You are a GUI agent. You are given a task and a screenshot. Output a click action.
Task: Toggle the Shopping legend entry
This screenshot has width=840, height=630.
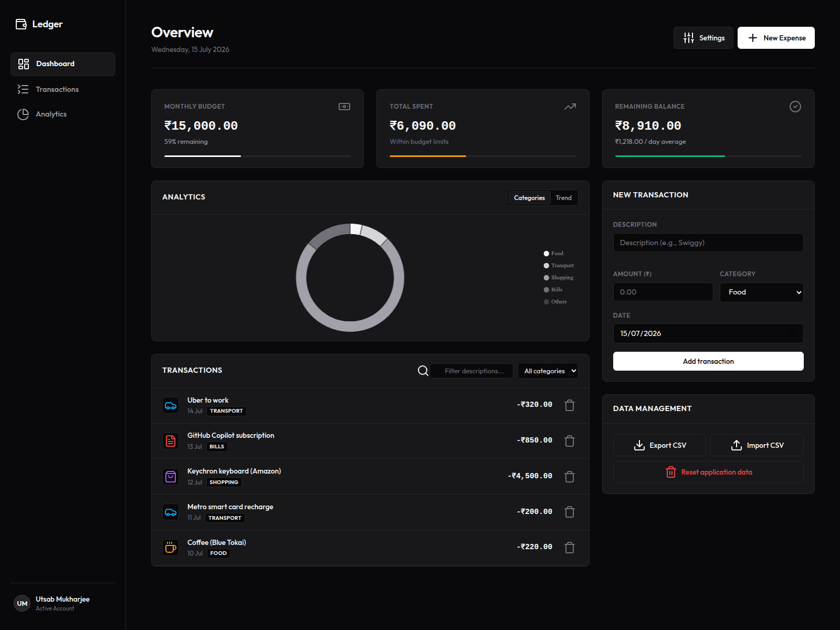[x=559, y=278]
